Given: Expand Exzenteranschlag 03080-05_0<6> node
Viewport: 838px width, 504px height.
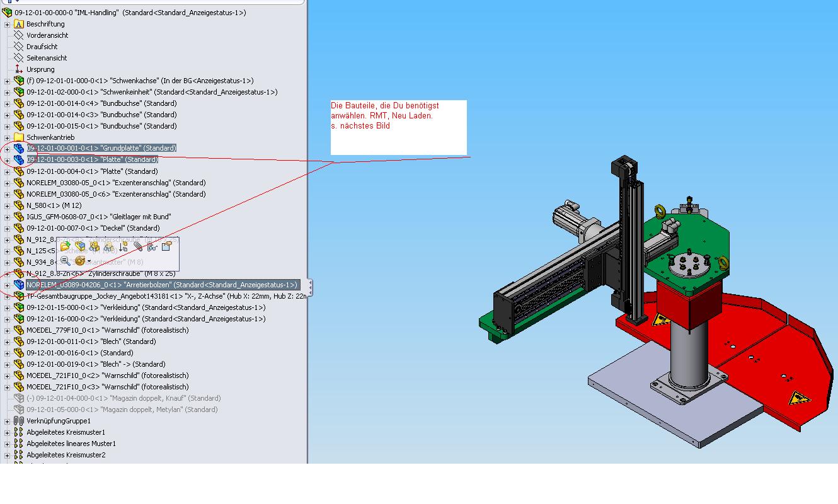Looking at the screenshot, I should click(7, 195).
